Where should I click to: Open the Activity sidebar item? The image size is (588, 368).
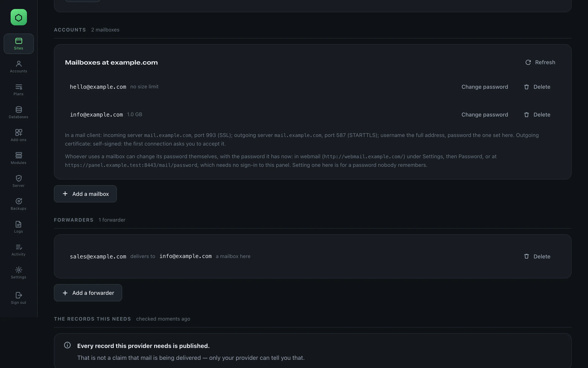19,250
